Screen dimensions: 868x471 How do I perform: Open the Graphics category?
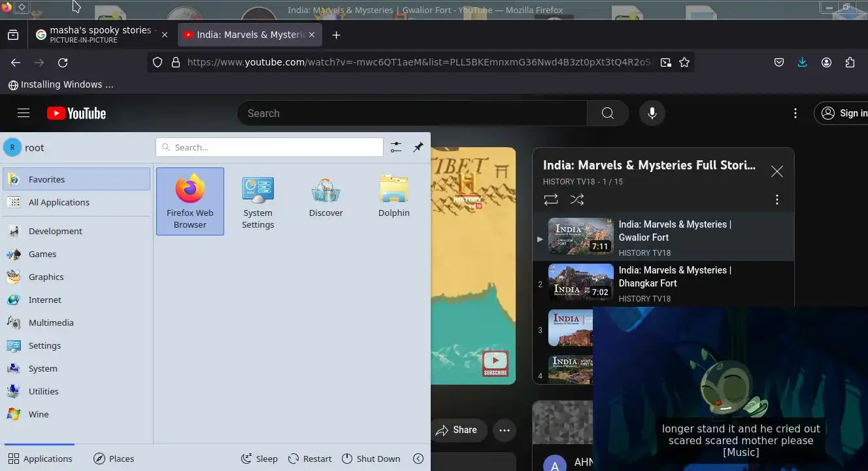coord(76,277)
